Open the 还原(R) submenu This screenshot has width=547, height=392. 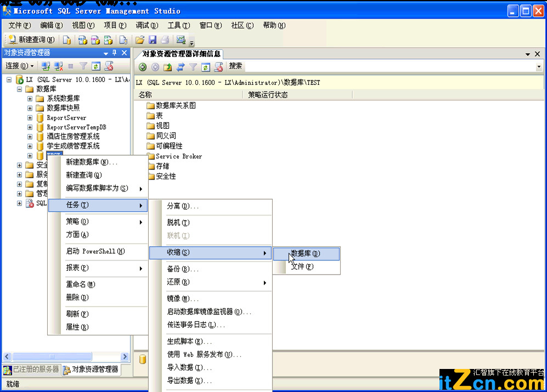tap(211, 282)
